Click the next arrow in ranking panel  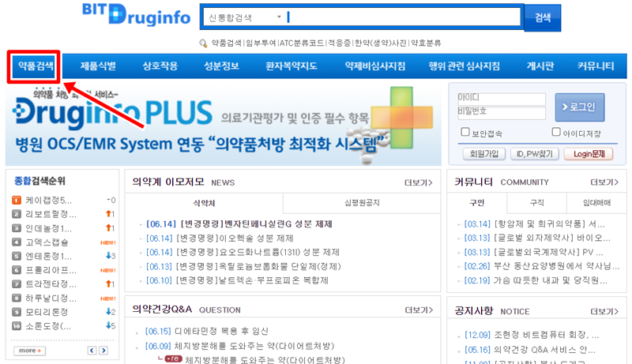click(103, 351)
